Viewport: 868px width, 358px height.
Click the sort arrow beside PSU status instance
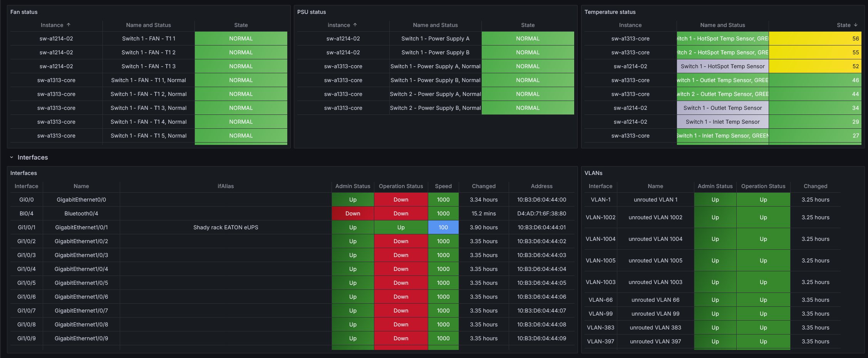tap(355, 25)
